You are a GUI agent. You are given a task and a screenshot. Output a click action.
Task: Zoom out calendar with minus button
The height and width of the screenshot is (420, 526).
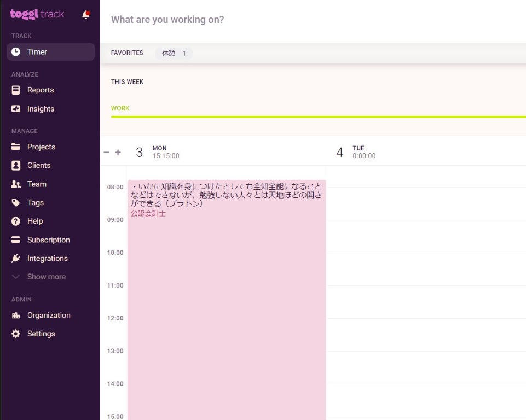click(107, 153)
